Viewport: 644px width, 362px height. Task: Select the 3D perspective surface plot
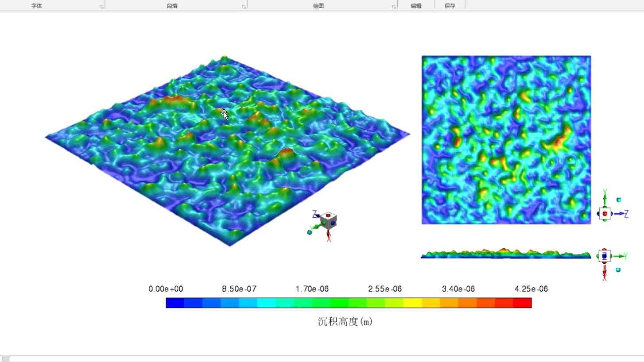pos(227,151)
